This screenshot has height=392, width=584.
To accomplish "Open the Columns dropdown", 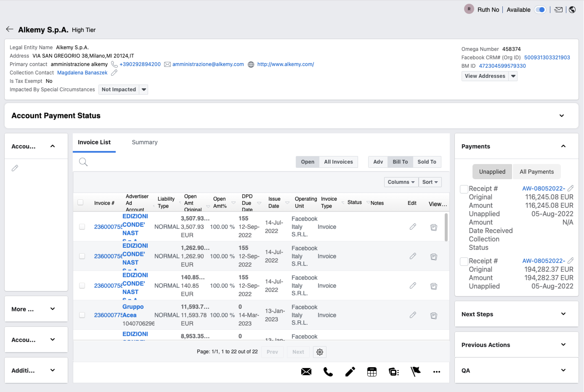I will 401,182.
